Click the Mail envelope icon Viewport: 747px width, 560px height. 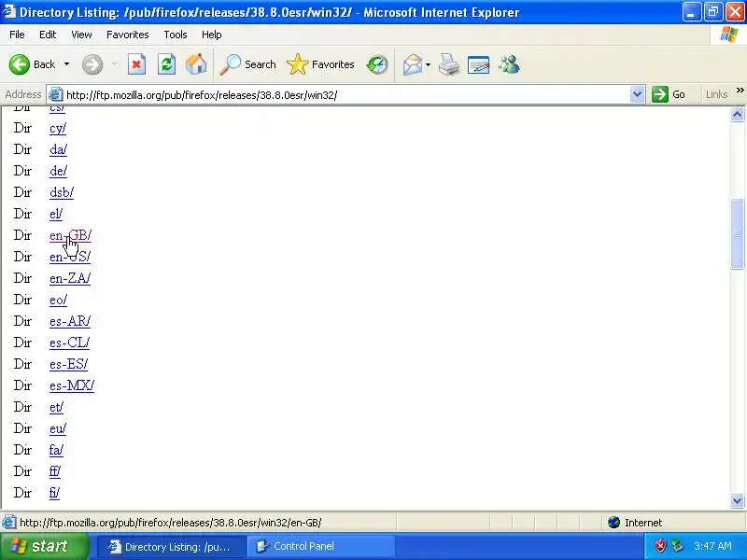412,64
